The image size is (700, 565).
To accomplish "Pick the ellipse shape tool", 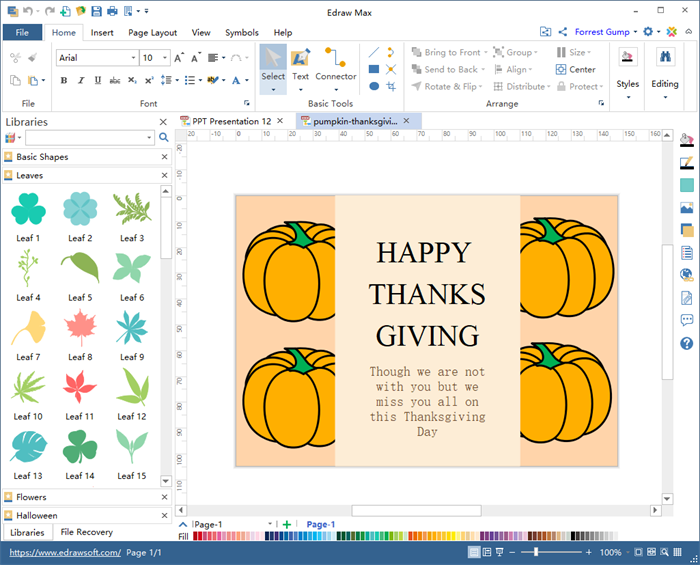I will pyautogui.click(x=374, y=86).
